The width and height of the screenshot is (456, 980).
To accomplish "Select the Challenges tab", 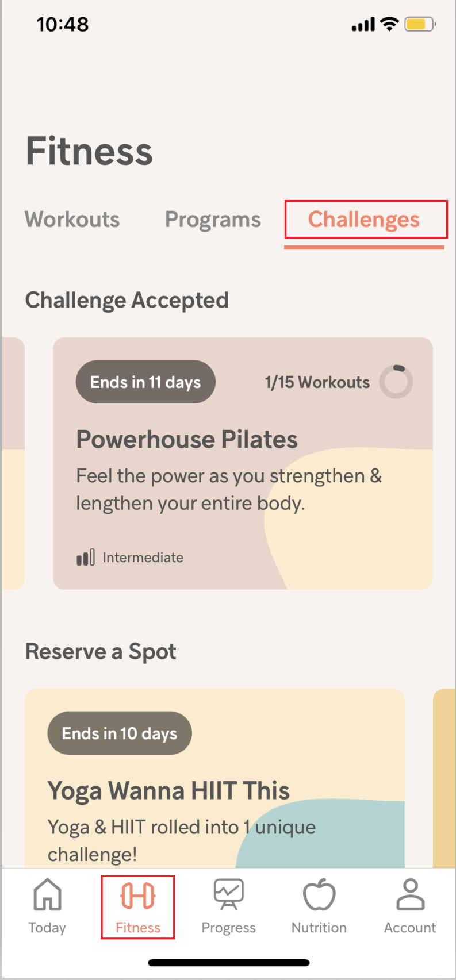I will (364, 220).
